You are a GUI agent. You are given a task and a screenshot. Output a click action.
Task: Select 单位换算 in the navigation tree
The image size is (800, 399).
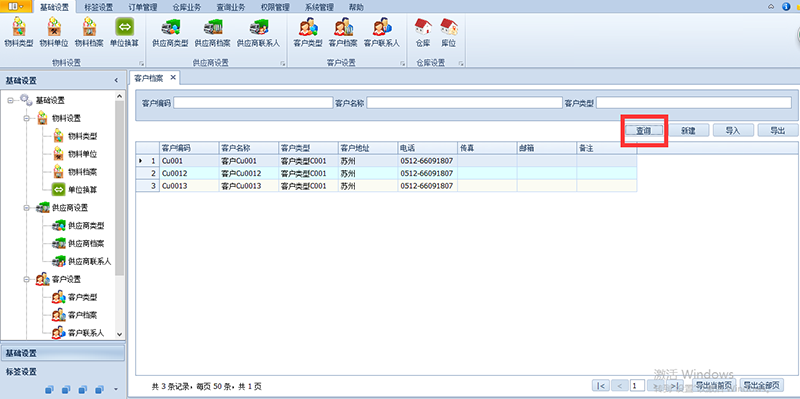pos(82,189)
